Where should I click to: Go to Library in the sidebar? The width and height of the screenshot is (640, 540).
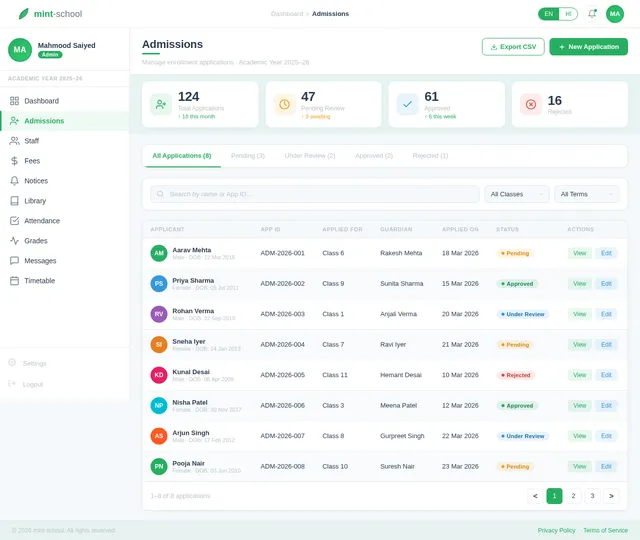35,201
